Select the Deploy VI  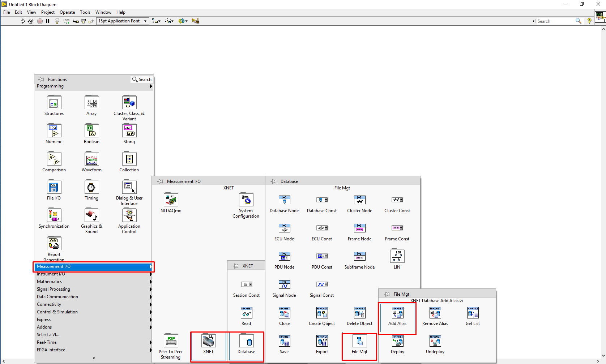click(397, 341)
